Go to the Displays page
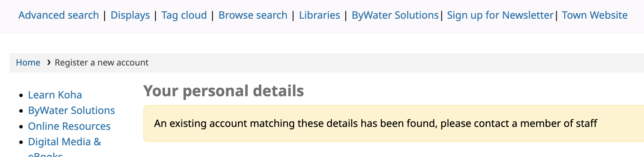This screenshot has width=644, height=157. click(130, 15)
